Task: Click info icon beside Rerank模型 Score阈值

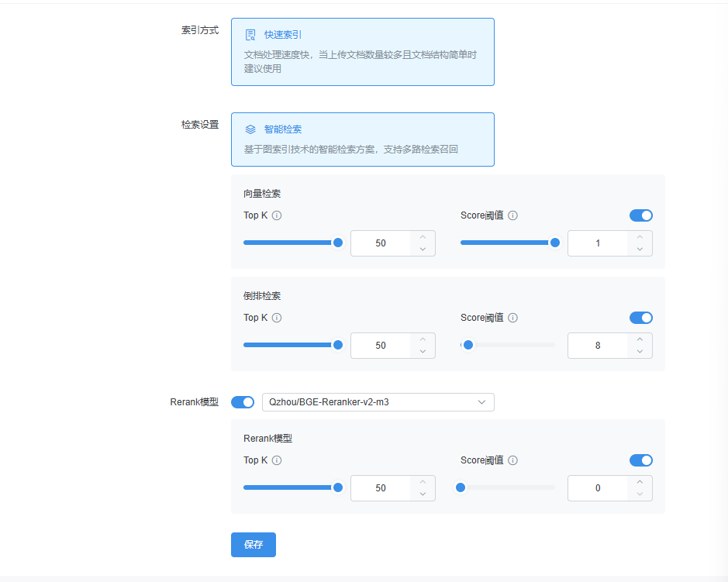Action: click(x=512, y=460)
